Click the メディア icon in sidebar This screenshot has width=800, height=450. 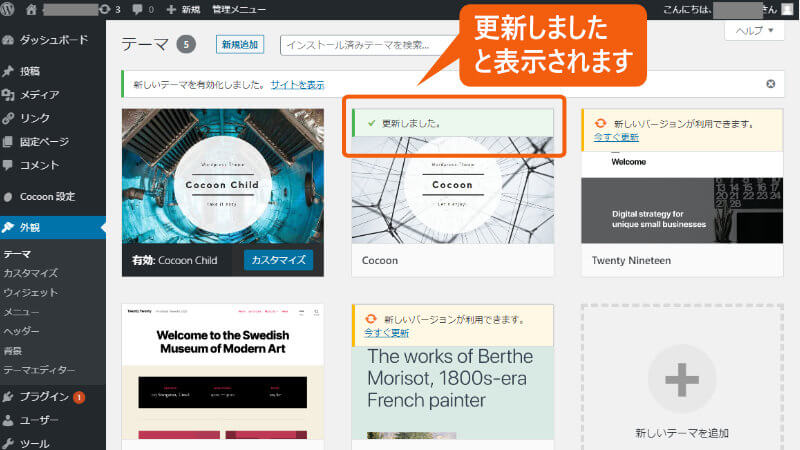coord(8,94)
